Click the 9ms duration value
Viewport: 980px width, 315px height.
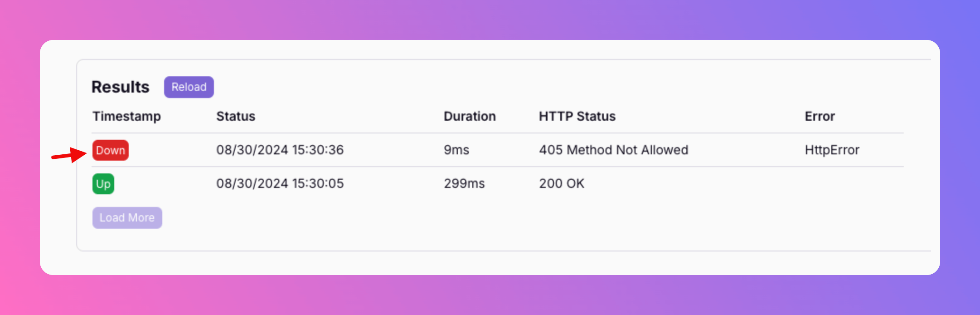(x=456, y=150)
